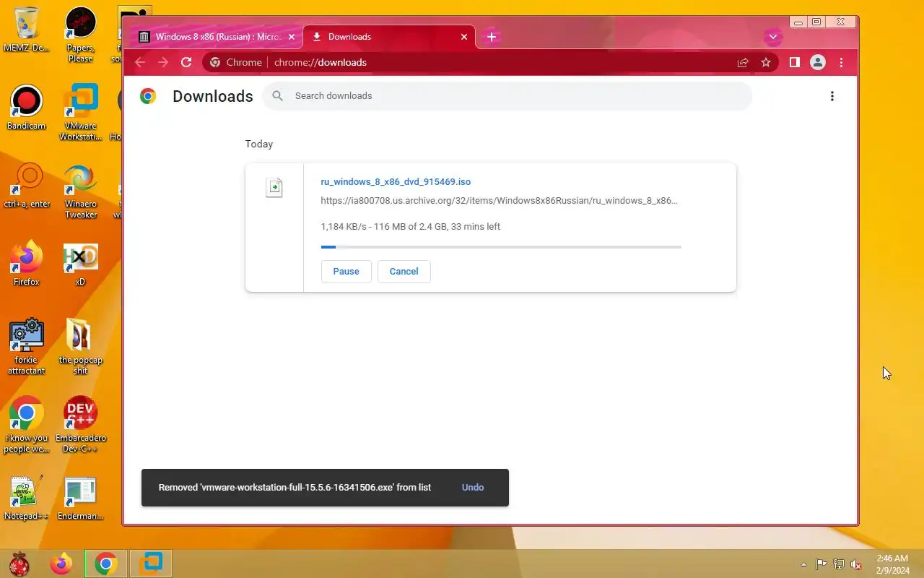Open the popcap shit folder

point(80,346)
